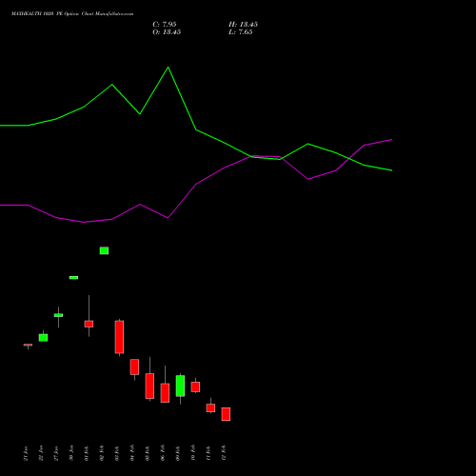This screenshot has height=476, width=476.
Task: Click the highest peak of the green line
Action: click(168, 68)
